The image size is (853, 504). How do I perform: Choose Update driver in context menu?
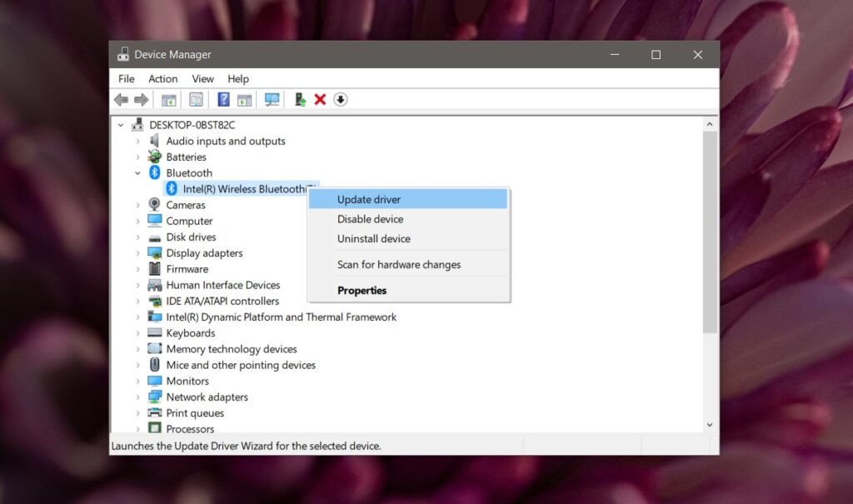point(368,199)
